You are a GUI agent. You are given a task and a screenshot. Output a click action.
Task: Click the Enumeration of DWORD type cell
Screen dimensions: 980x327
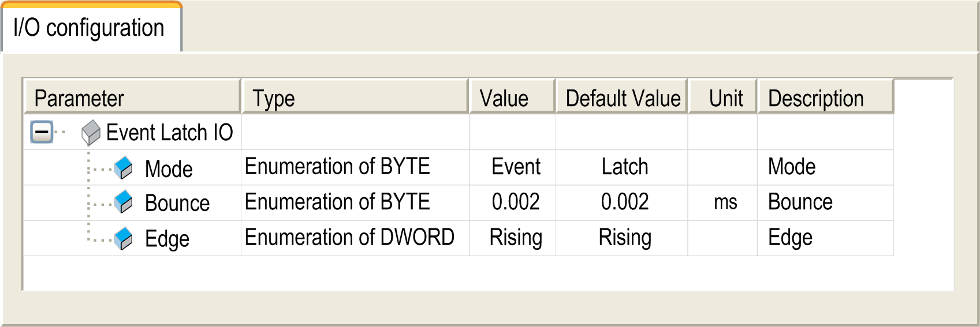coord(355,238)
